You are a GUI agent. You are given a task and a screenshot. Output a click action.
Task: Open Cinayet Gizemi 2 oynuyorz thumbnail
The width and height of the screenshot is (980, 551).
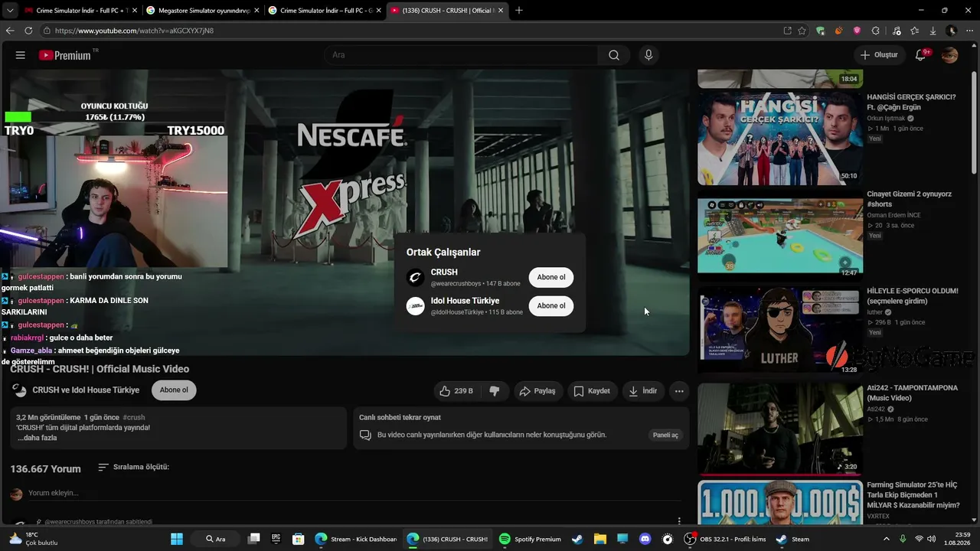pos(780,236)
